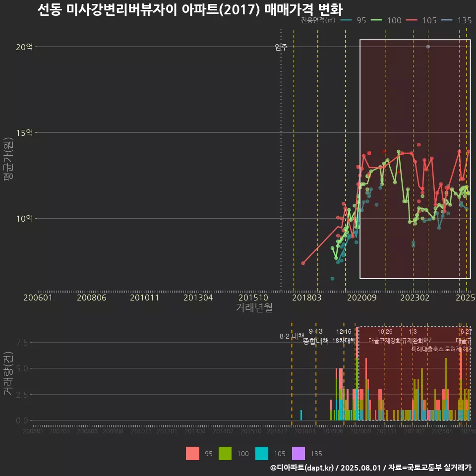This screenshot has height=476, width=476.
Task: Click the '20억' y-axis label
Action: (x=24, y=47)
